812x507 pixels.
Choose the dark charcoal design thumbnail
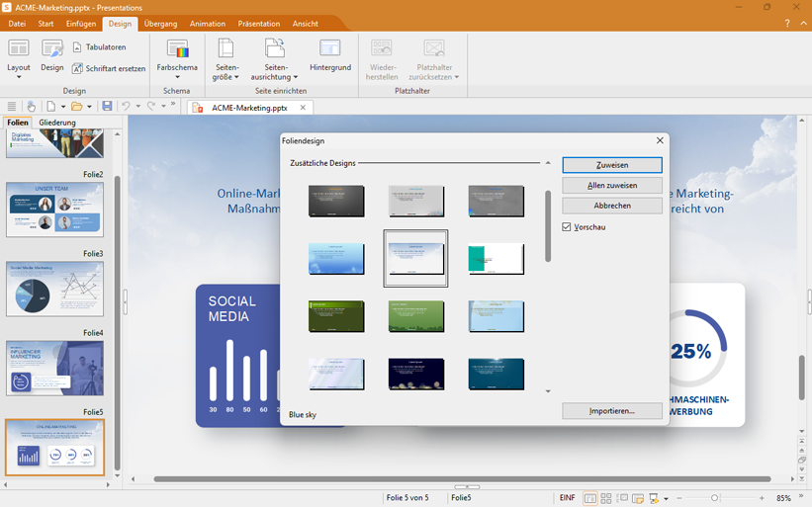336,202
